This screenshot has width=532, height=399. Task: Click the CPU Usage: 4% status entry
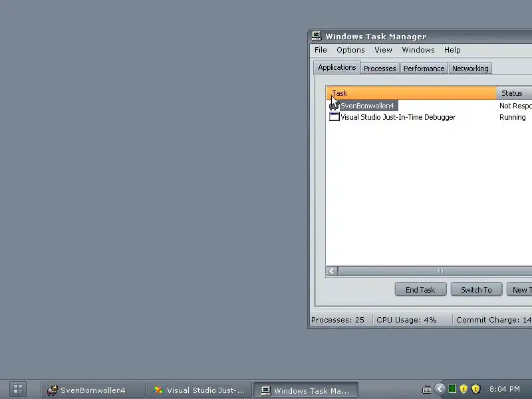tap(406, 320)
